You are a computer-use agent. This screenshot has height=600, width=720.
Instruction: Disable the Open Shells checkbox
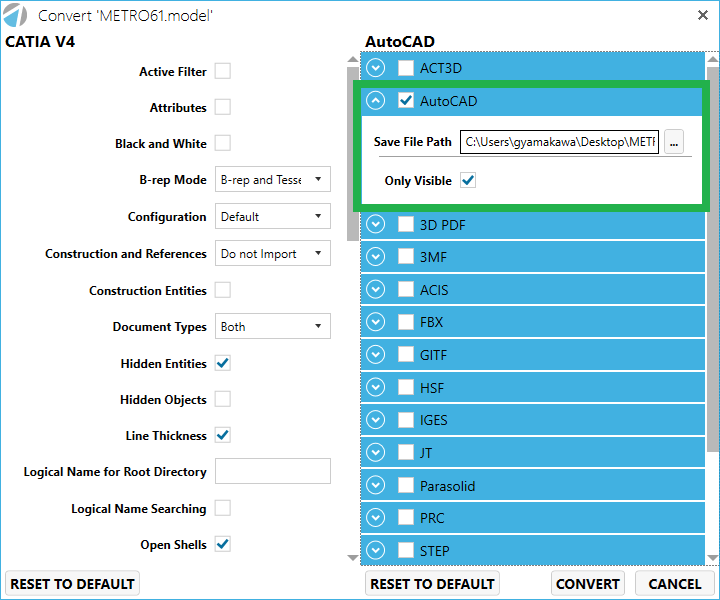[223, 544]
